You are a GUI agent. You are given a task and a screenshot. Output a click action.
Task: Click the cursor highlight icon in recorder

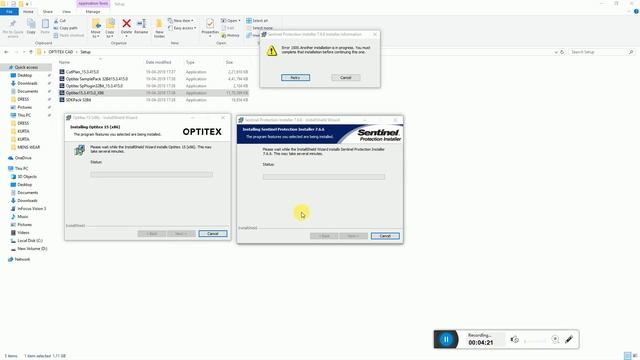point(555,339)
